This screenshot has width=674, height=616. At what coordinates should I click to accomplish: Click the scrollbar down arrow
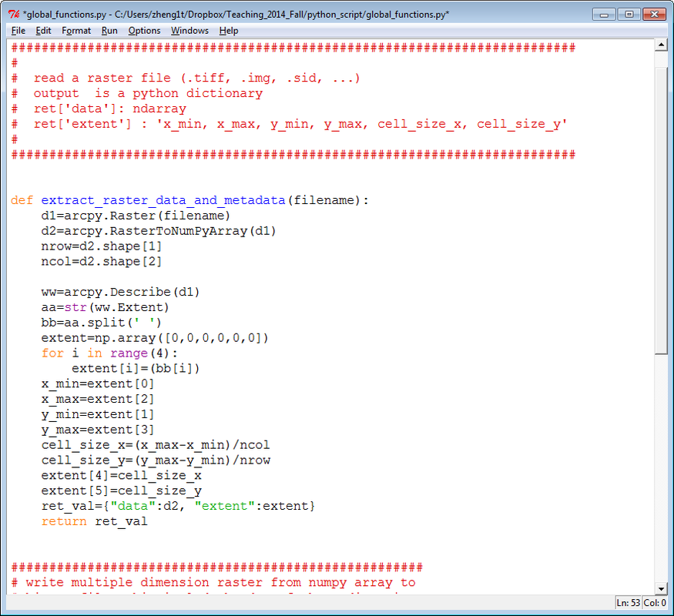(x=661, y=588)
